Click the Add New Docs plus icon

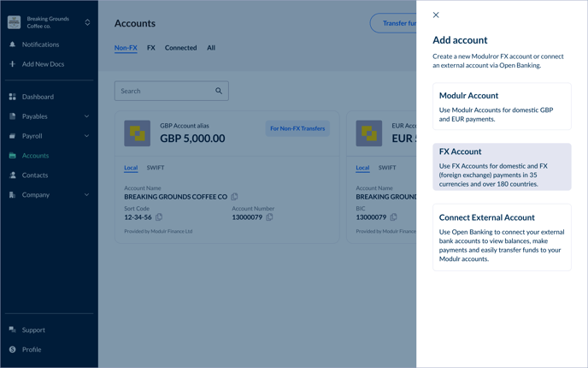click(x=12, y=64)
